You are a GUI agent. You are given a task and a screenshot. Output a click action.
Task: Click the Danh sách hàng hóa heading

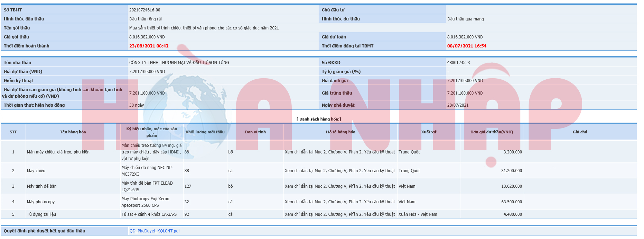coord(319,119)
